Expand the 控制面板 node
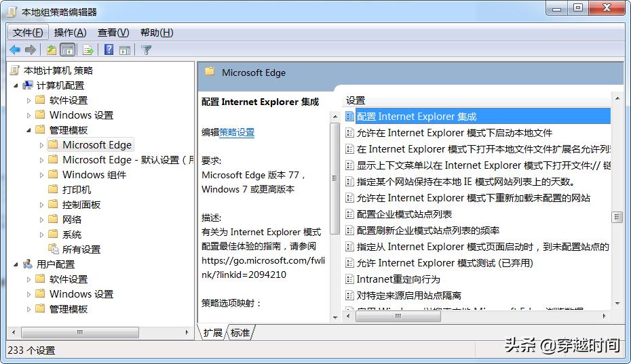Screen dimensions: 631x364 [41, 205]
